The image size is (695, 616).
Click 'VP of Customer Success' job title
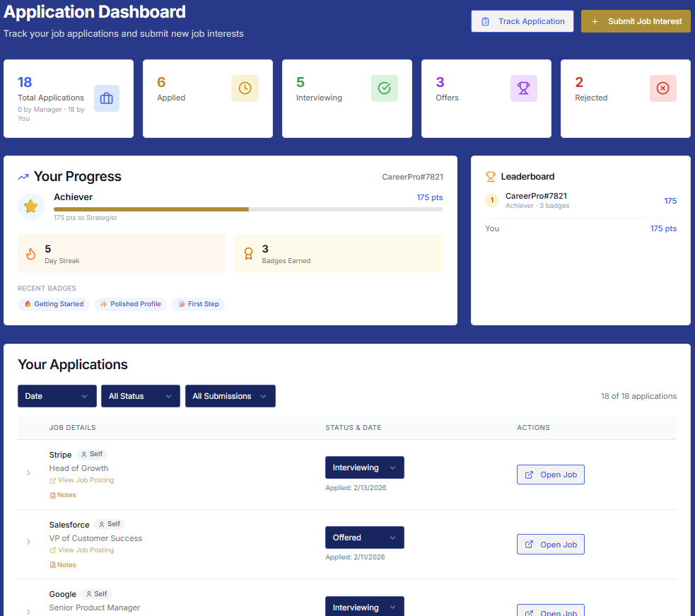[x=95, y=538]
